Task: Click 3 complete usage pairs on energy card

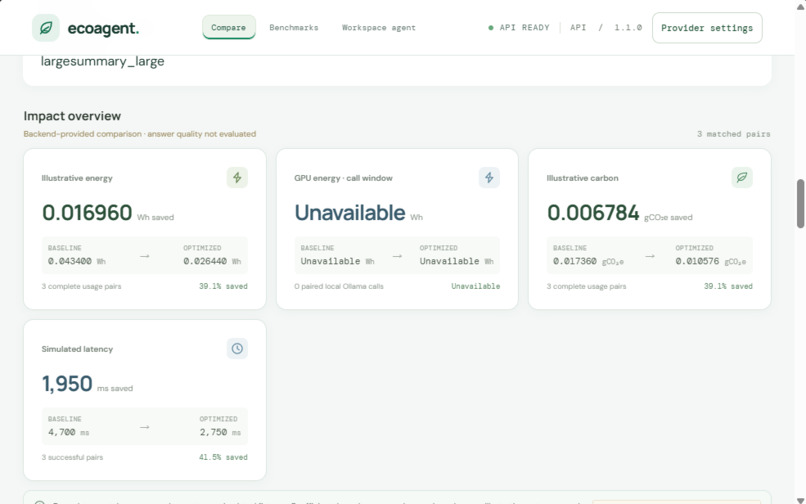Action: tap(82, 286)
